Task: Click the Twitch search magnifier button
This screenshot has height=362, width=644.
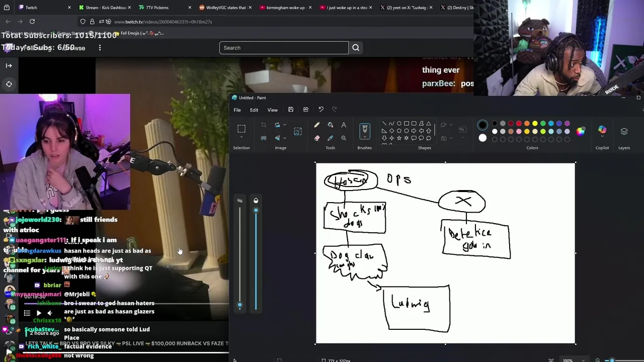Action: pos(356,48)
